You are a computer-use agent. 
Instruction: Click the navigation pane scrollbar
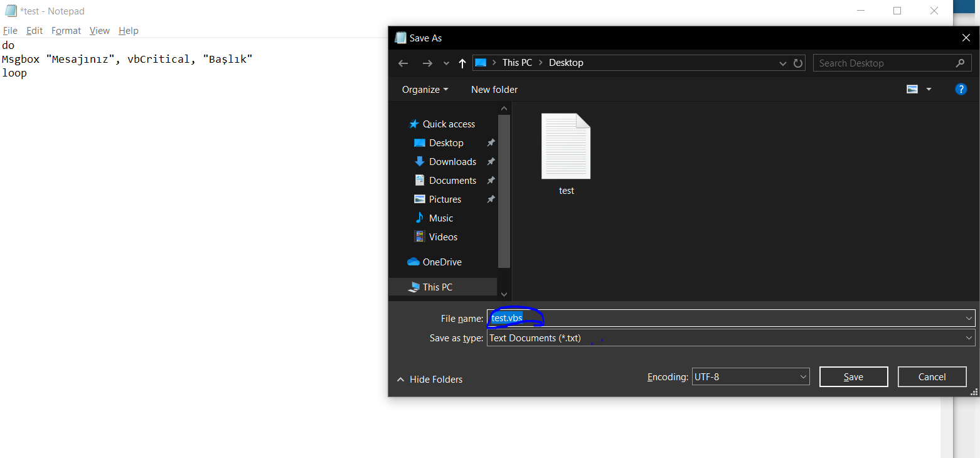pos(504,191)
